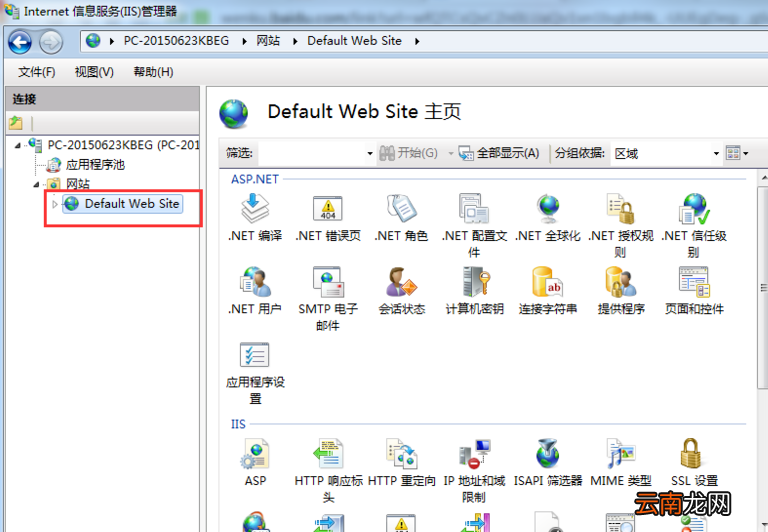Click the Forward navigation arrow
The width and height of the screenshot is (768, 532).
[x=51, y=42]
